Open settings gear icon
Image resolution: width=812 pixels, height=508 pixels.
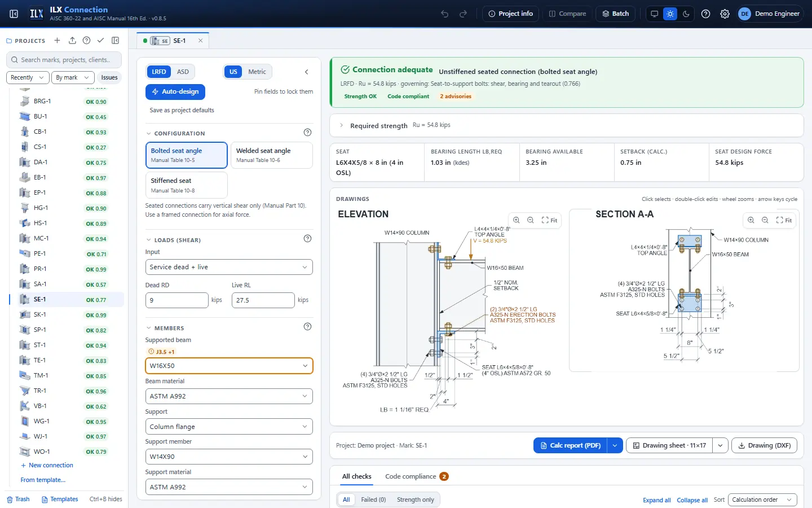(725, 14)
